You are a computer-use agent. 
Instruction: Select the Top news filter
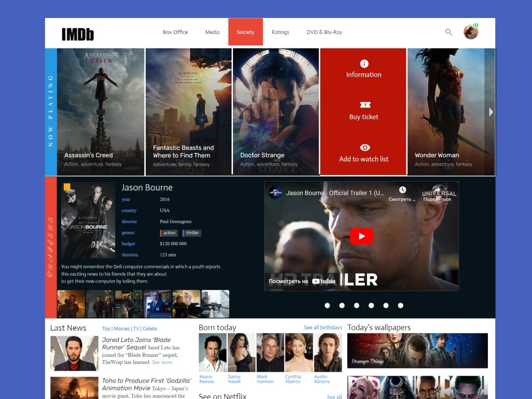(x=106, y=328)
